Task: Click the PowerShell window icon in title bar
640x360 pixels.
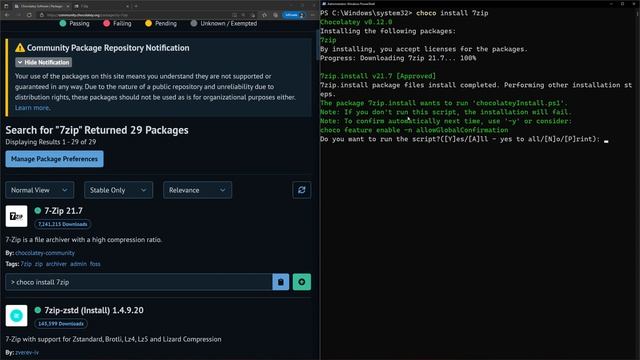Action: click(x=324, y=4)
